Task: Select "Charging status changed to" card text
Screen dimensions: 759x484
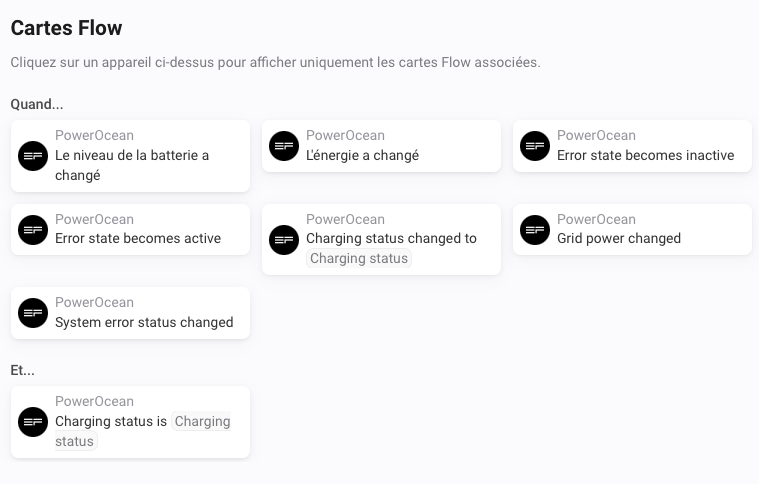Action: [391, 238]
